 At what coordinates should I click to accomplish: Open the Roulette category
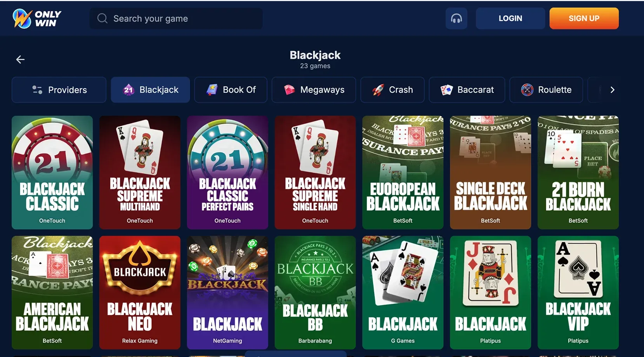546,90
